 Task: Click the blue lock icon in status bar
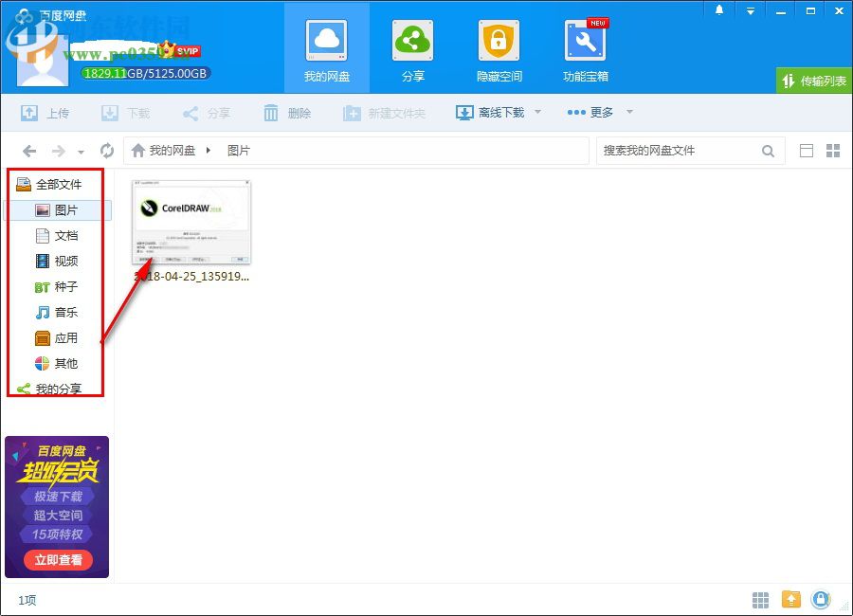(x=821, y=599)
